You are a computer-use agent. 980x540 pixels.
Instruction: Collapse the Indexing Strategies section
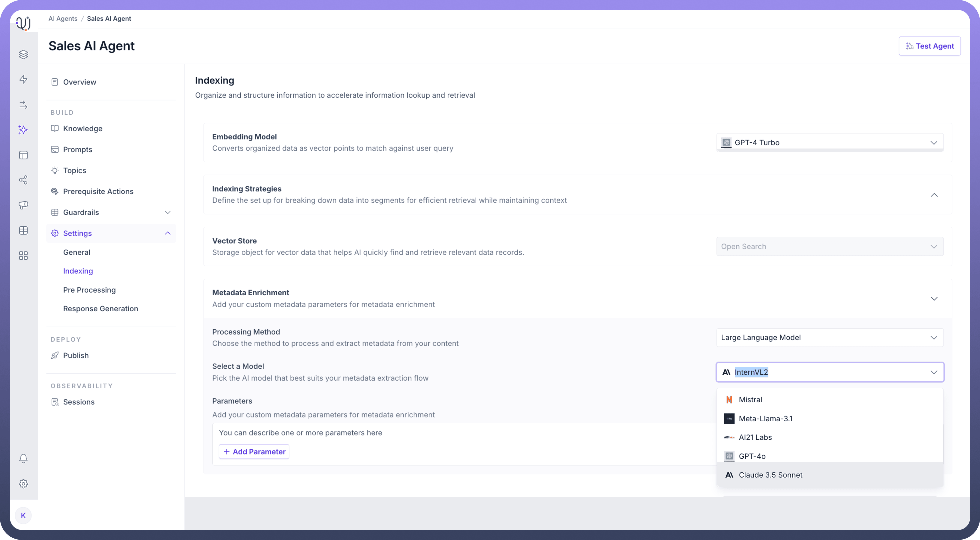pos(934,195)
